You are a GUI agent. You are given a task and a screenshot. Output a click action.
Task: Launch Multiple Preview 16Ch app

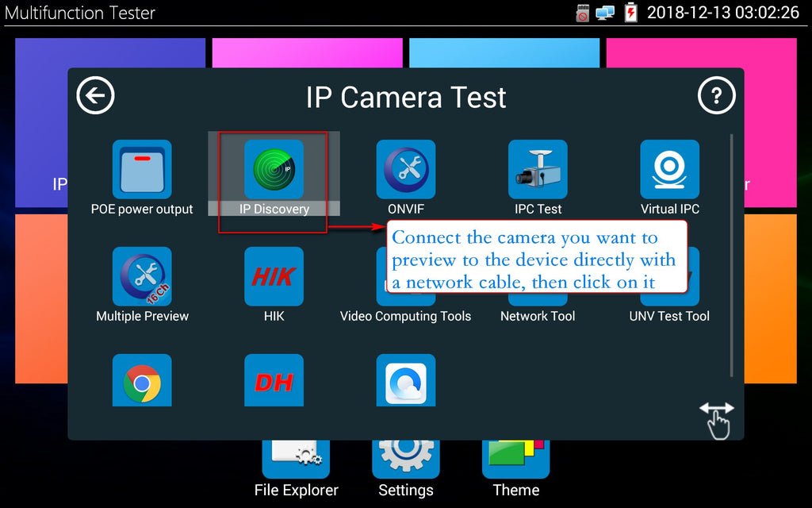[142, 277]
